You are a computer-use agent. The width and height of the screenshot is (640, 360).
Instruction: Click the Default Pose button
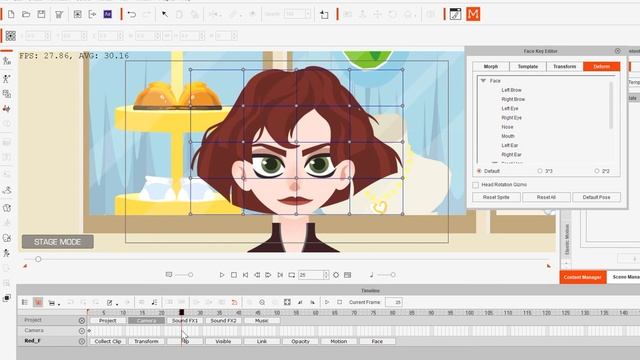click(596, 197)
